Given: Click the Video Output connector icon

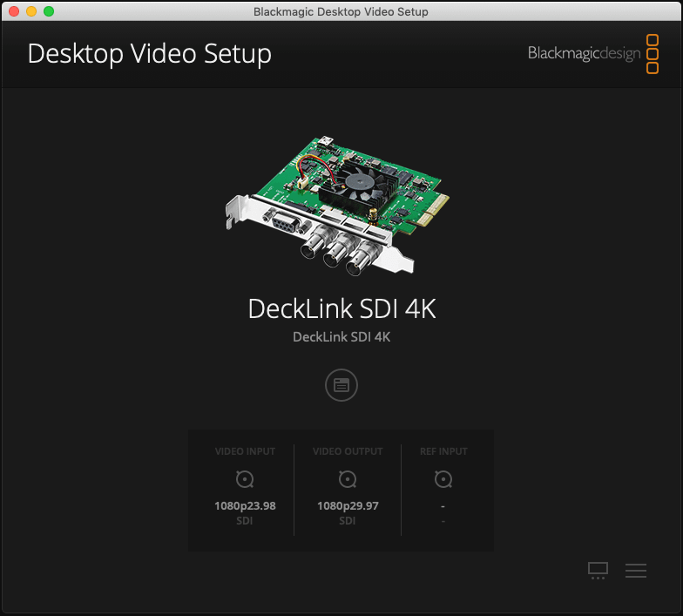Looking at the screenshot, I should coord(348,479).
